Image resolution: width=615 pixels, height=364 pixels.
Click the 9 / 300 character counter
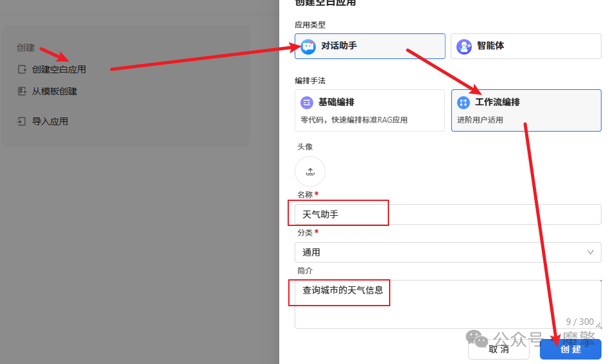pyautogui.click(x=580, y=322)
